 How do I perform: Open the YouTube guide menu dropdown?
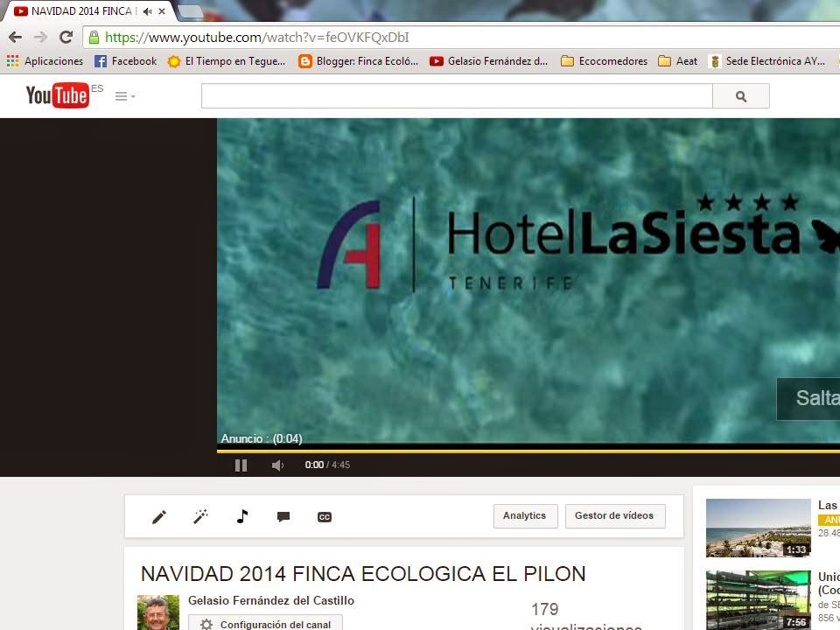point(125,96)
